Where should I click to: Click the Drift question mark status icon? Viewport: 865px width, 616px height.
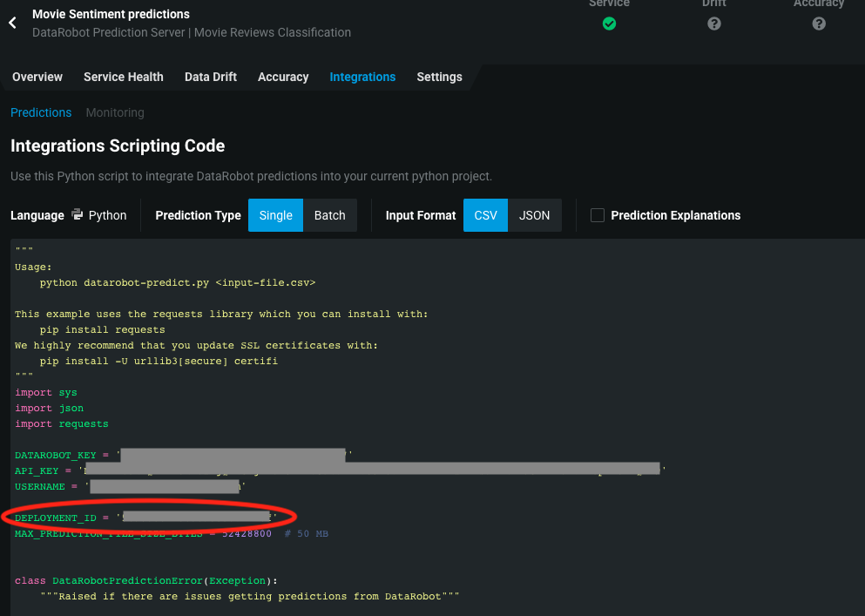713,24
